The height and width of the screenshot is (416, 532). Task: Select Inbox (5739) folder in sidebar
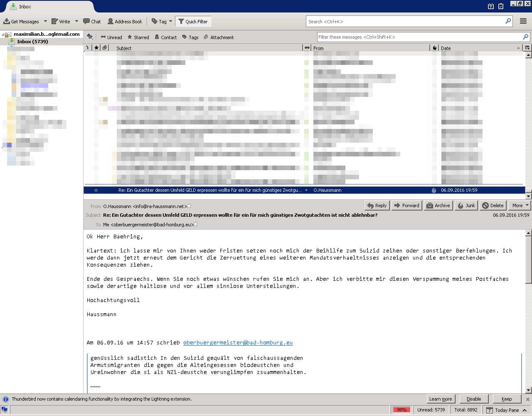click(32, 42)
